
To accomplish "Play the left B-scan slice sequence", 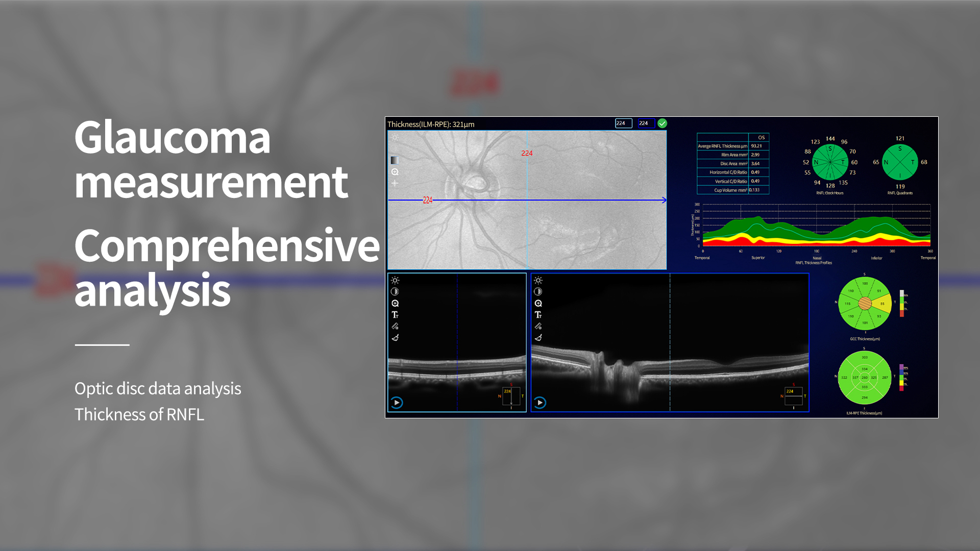I will pyautogui.click(x=397, y=403).
